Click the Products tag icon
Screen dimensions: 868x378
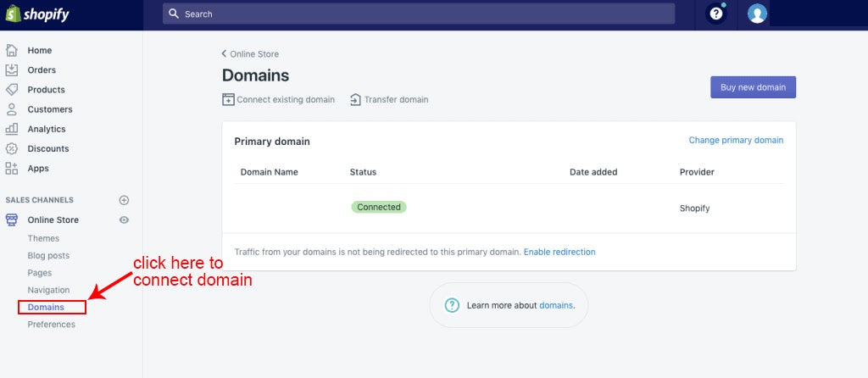(12, 90)
